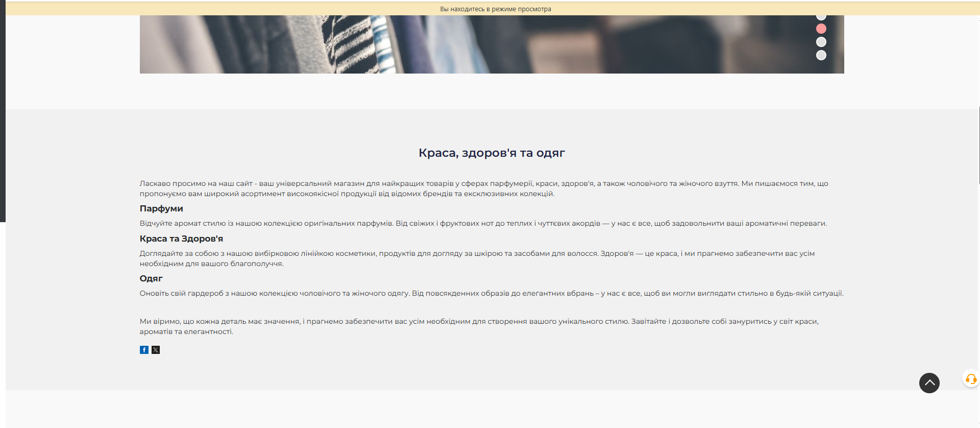Click the heading "Краса, здоров'я та одяг"

(x=492, y=153)
